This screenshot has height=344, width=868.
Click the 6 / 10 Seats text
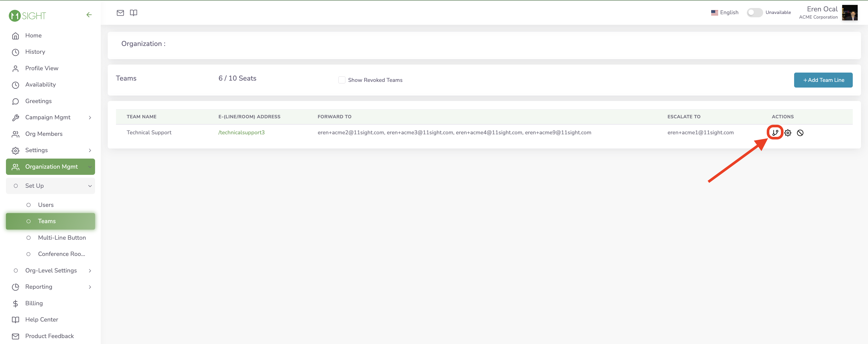[237, 78]
